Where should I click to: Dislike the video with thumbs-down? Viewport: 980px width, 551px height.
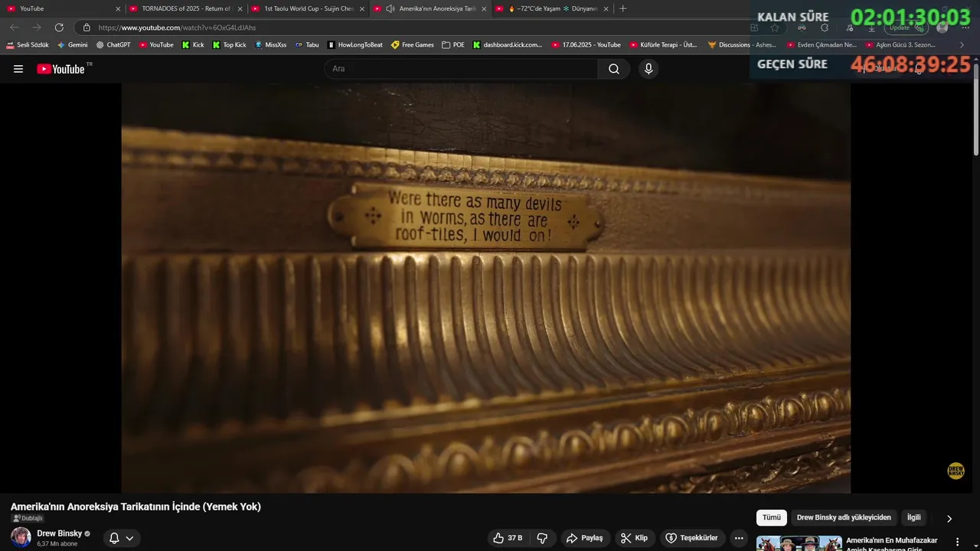[542, 538]
